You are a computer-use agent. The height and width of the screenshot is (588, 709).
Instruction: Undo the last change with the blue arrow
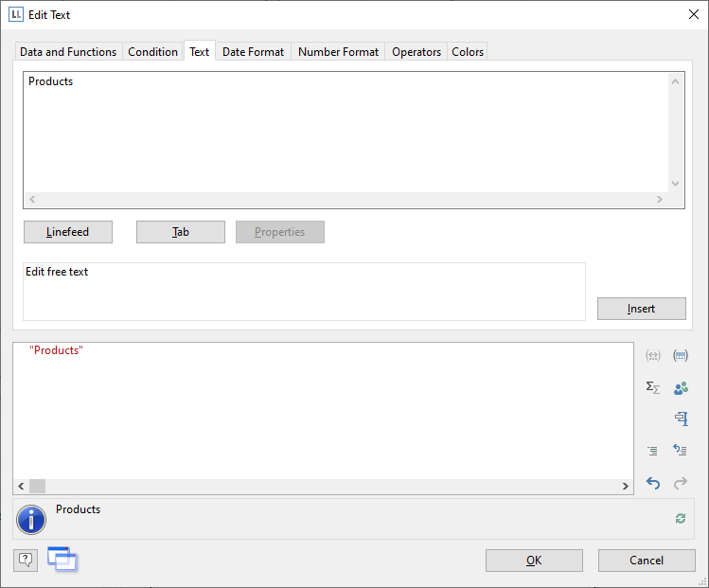[x=652, y=483]
